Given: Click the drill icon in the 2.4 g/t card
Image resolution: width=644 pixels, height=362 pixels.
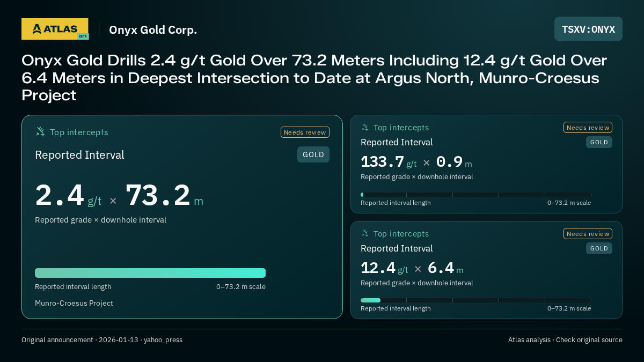Looking at the screenshot, I should coord(40,132).
